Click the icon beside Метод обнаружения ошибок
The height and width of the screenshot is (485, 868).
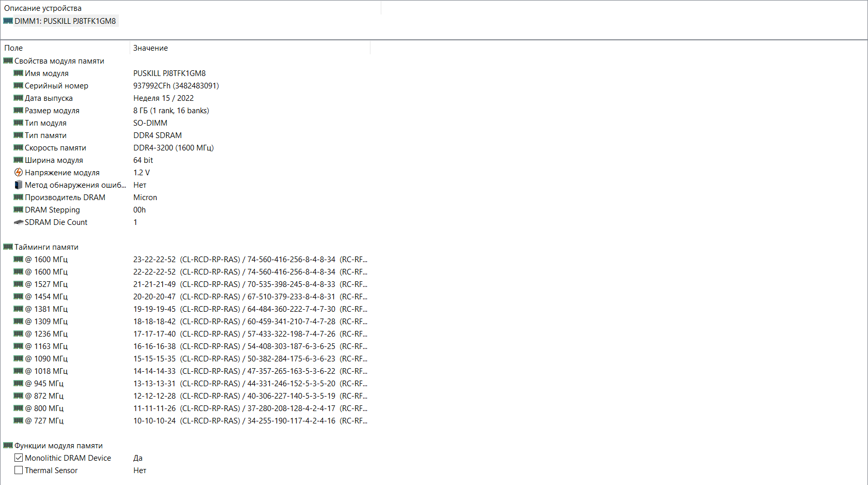point(19,185)
